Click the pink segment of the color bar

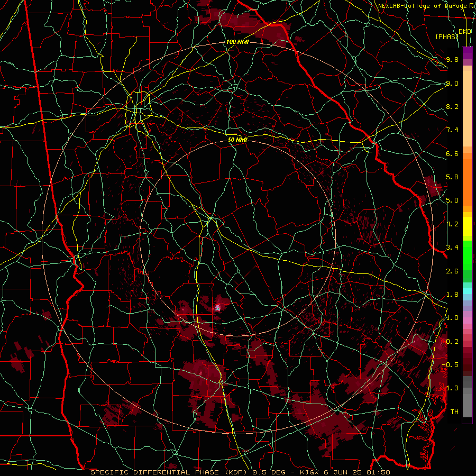(467, 321)
